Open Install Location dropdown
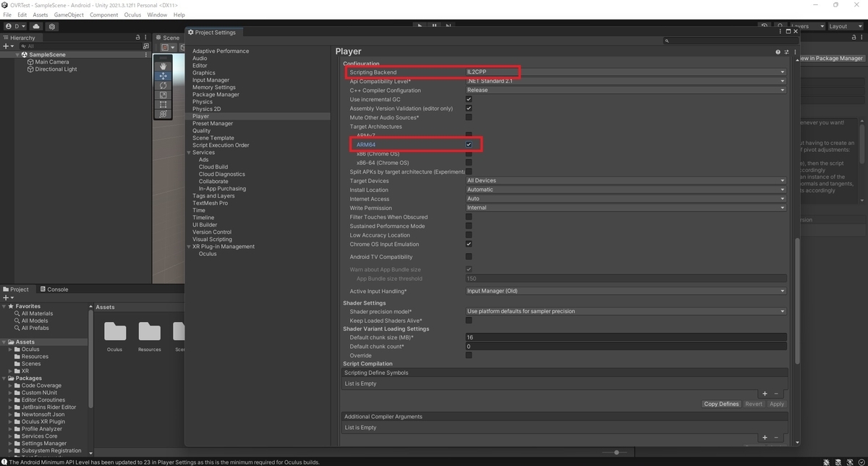The image size is (868, 466). pyautogui.click(x=626, y=190)
